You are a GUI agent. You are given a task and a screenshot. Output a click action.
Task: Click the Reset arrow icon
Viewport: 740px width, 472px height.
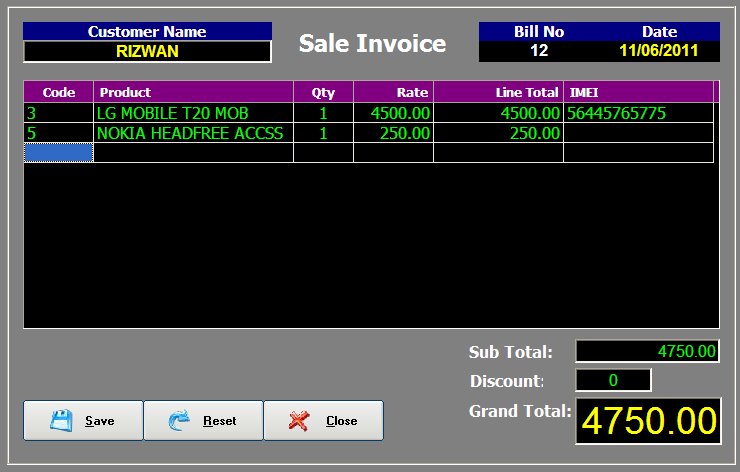(x=180, y=421)
